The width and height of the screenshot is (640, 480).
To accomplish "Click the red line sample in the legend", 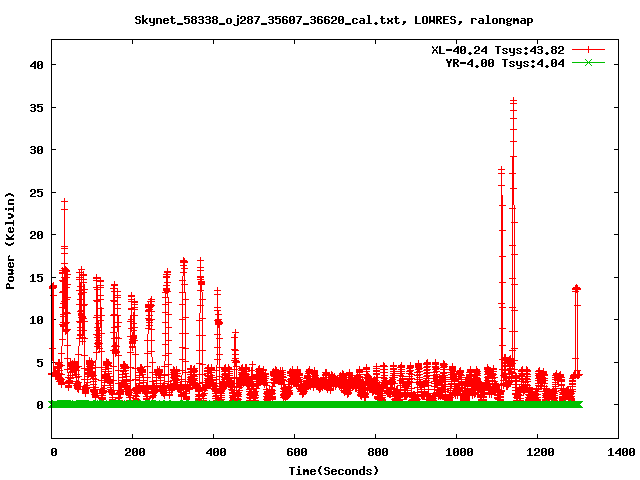I will click(x=588, y=50).
